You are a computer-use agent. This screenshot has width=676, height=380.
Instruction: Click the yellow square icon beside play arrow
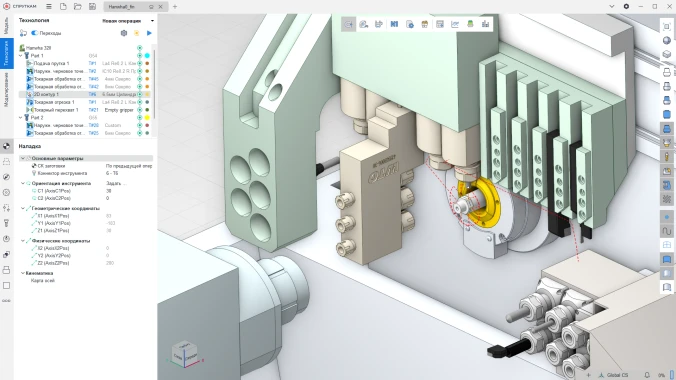click(x=137, y=33)
